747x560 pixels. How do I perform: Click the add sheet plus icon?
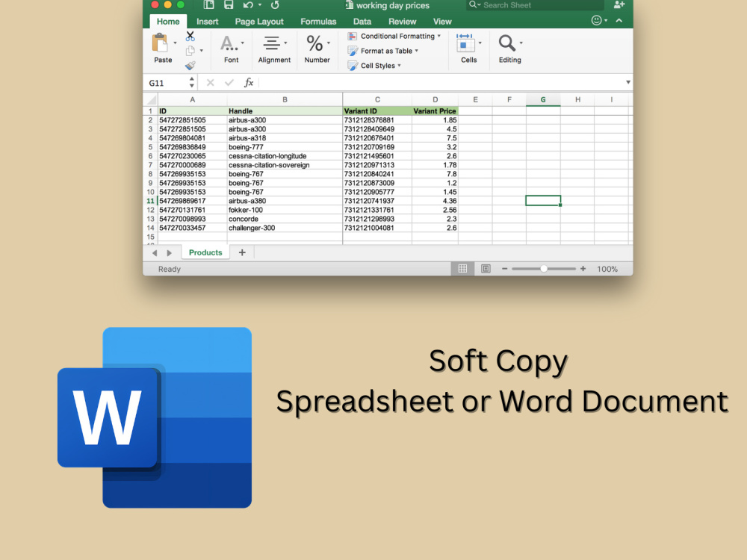(x=242, y=252)
